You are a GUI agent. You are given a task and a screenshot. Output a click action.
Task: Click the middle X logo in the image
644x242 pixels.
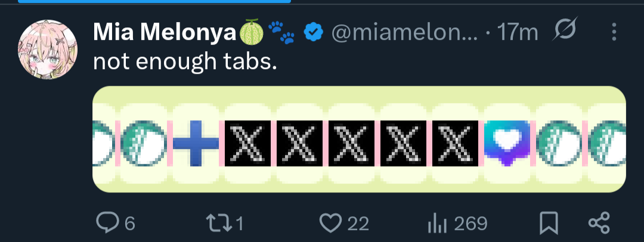tap(352, 143)
